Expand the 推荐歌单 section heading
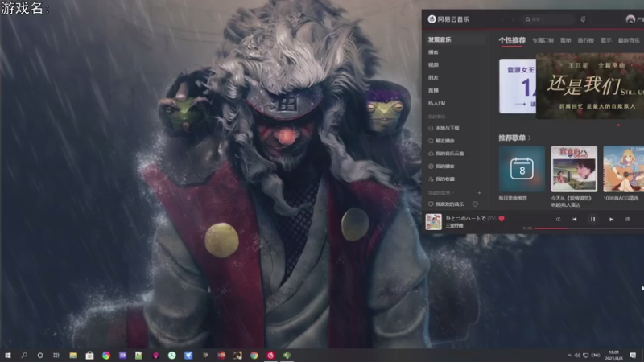The height and width of the screenshot is (362, 644). [514, 138]
